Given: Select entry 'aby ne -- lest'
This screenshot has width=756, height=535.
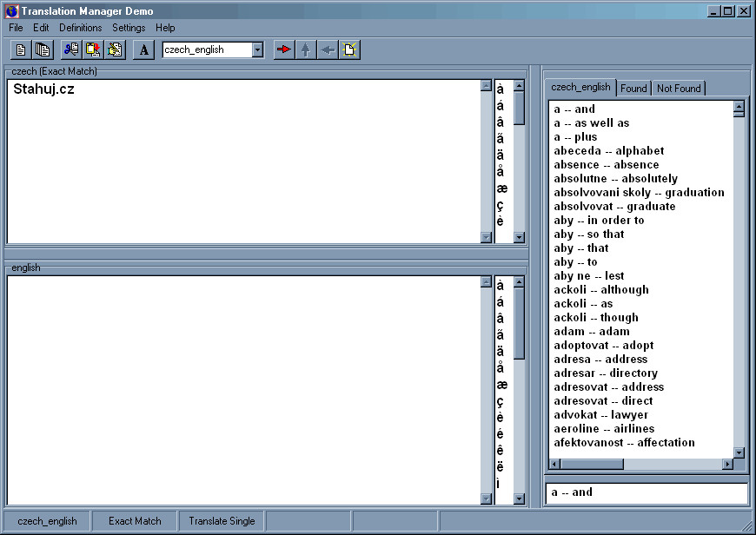Looking at the screenshot, I should [x=588, y=276].
